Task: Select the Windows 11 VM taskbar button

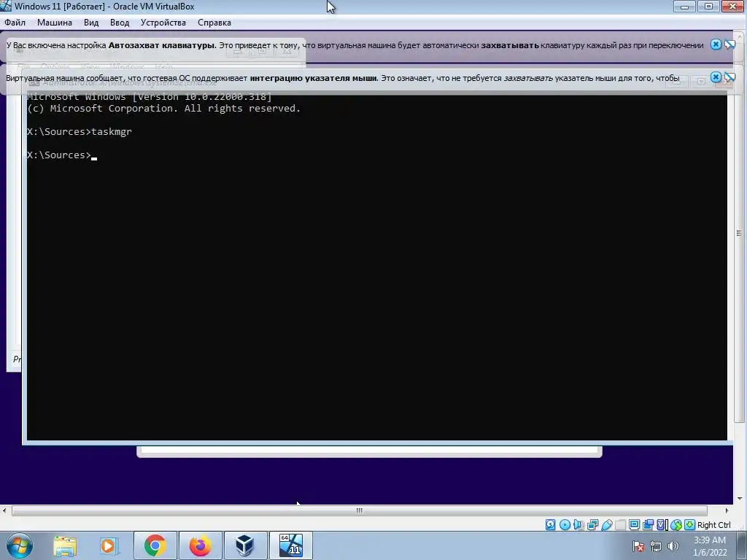Action: coord(290,545)
